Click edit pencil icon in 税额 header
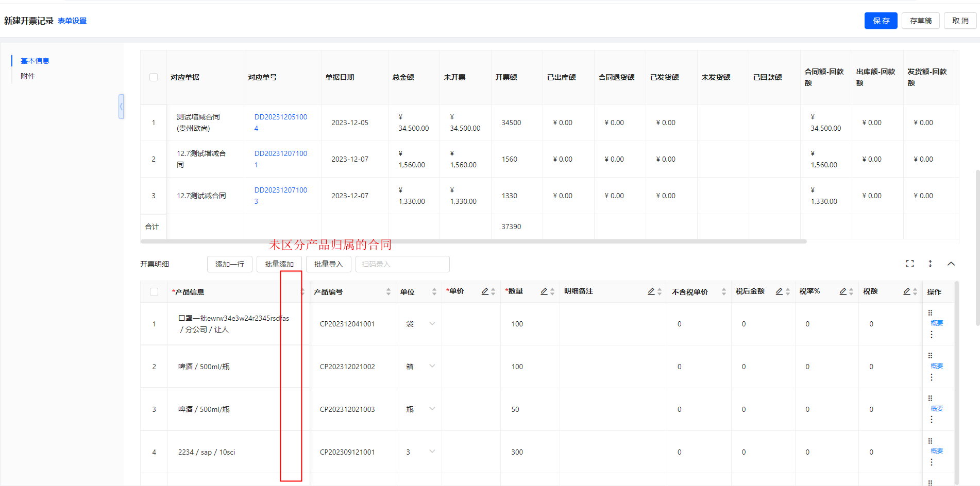This screenshot has width=980, height=486. click(x=907, y=291)
